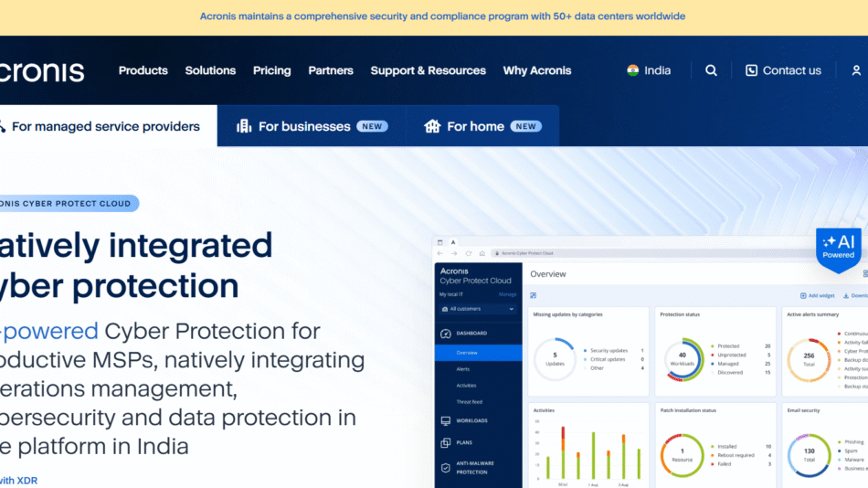Click the Email security donut chart
The height and width of the screenshot is (488, 868).
[809, 455]
